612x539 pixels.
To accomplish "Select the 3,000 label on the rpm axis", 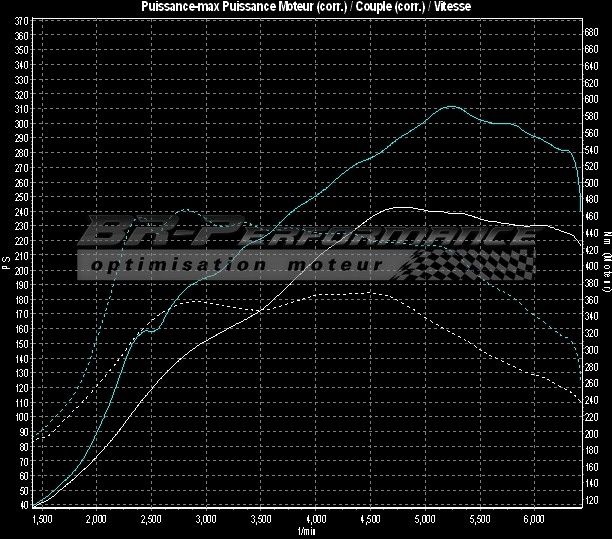I will 206,520.
